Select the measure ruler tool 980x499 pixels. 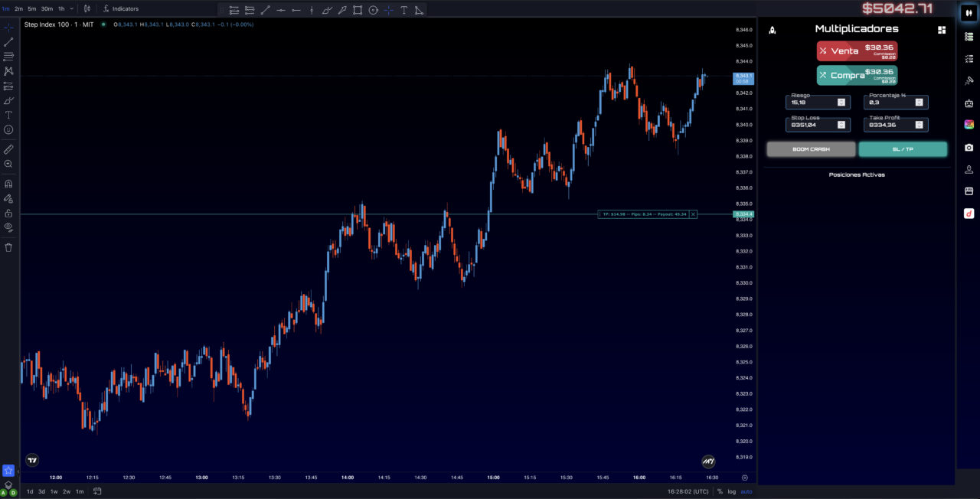8,148
